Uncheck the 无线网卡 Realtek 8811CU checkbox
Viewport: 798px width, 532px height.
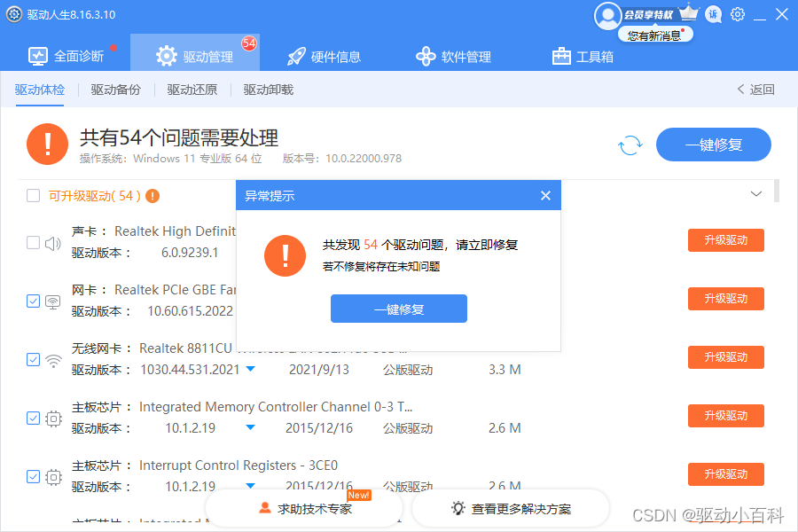pos(33,359)
